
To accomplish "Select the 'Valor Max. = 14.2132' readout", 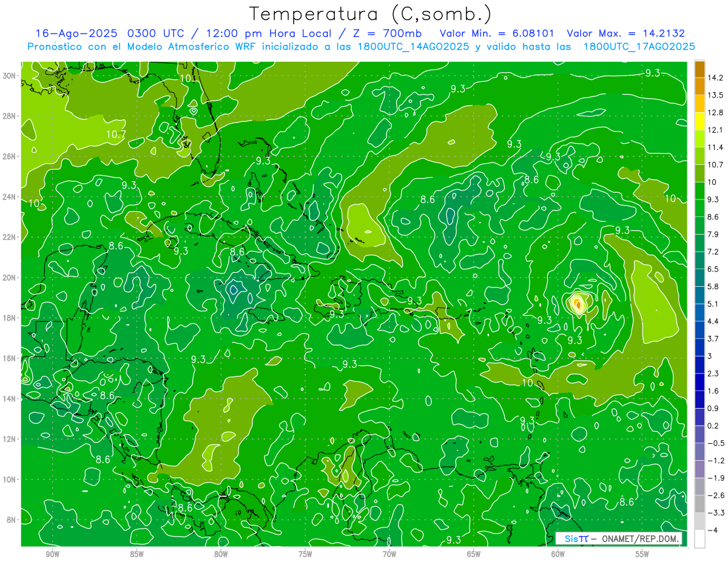I will [625, 33].
